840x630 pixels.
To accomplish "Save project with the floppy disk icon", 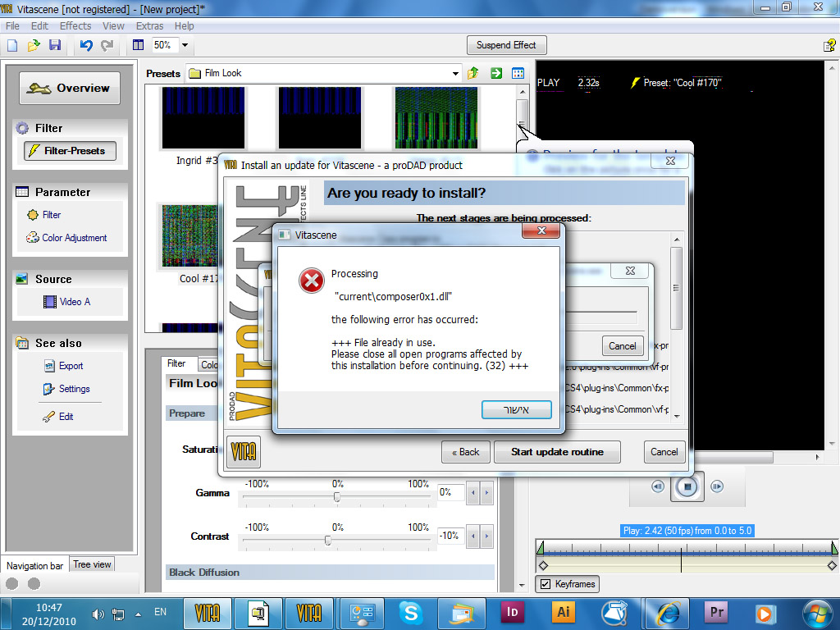I will point(55,45).
